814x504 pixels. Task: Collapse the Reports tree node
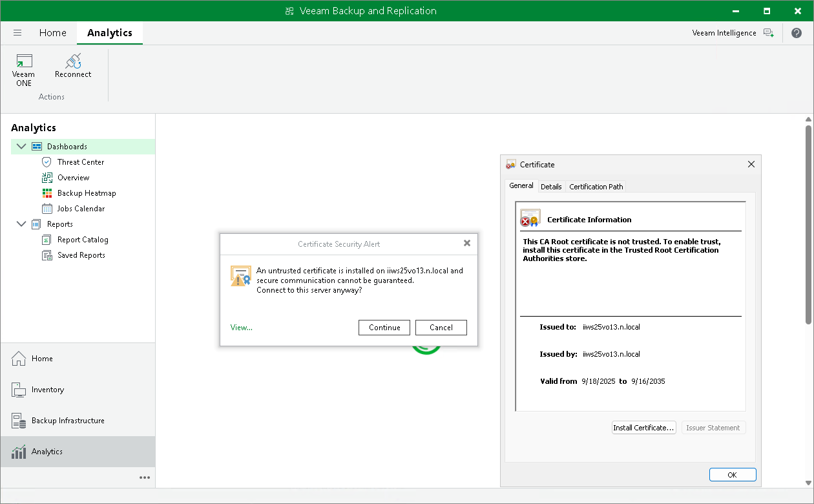[x=21, y=224]
